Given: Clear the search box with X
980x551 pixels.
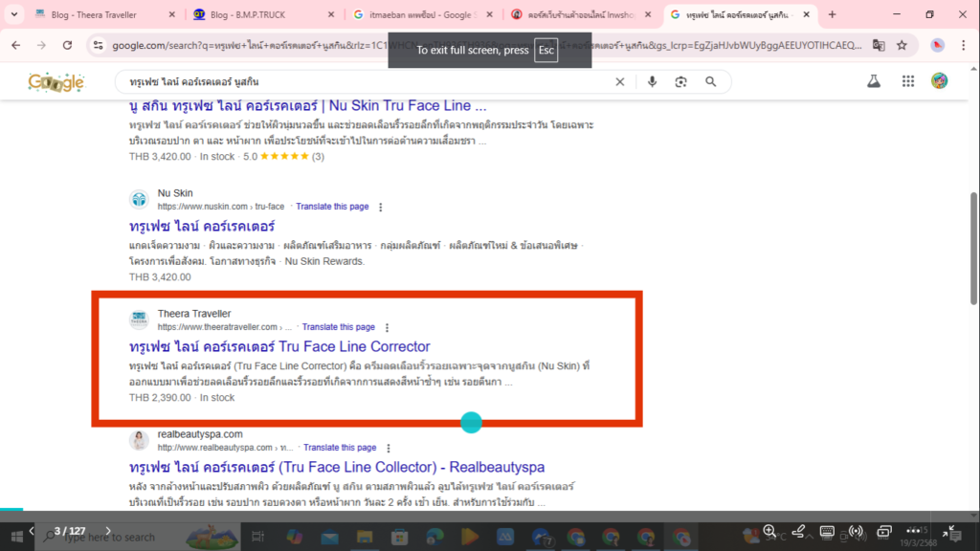Looking at the screenshot, I should pyautogui.click(x=620, y=82).
